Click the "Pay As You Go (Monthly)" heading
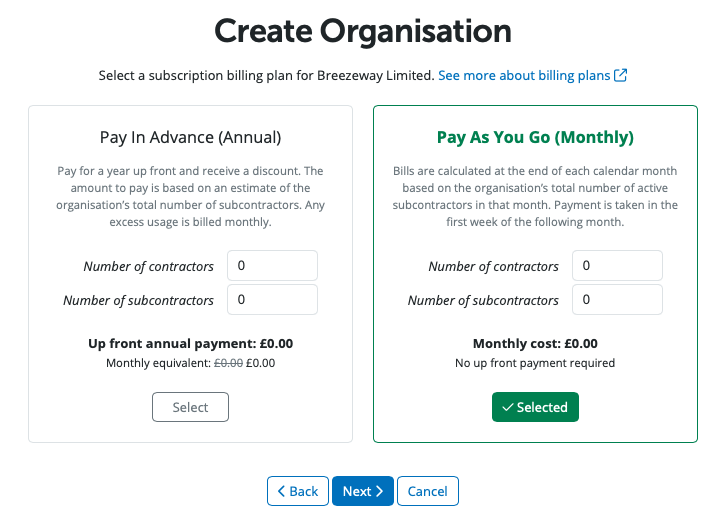 tap(535, 137)
